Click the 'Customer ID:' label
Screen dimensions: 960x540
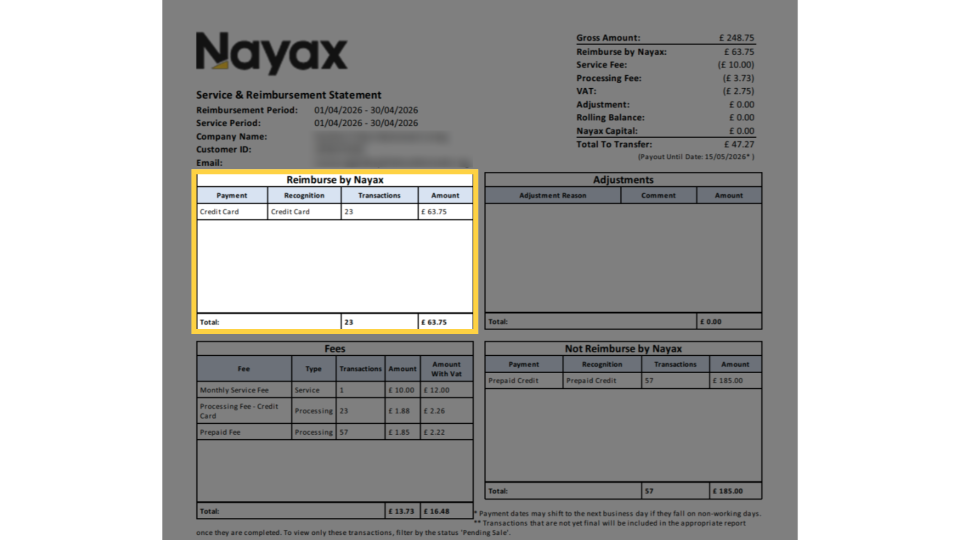[x=223, y=149]
